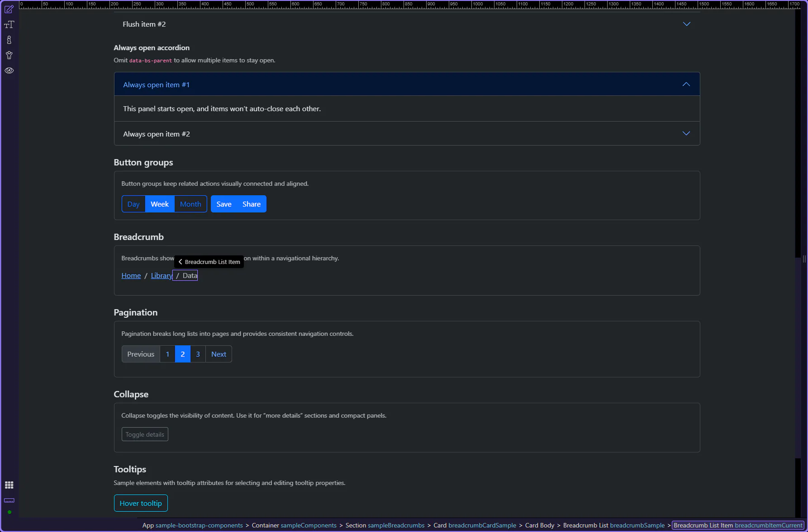Image resolution: width=808 pixels, height=532 pixels.
Task: Toggle the eye preview icon in sidebar
Action: pos(9,71)
